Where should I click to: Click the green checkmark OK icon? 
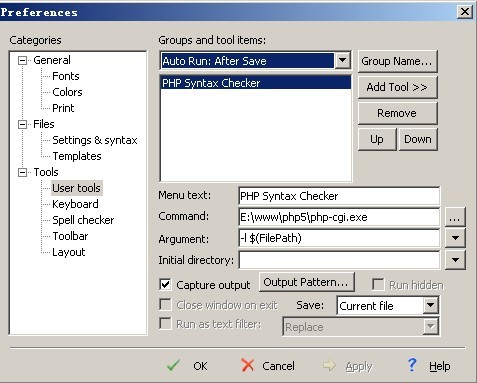pos(173,365)
